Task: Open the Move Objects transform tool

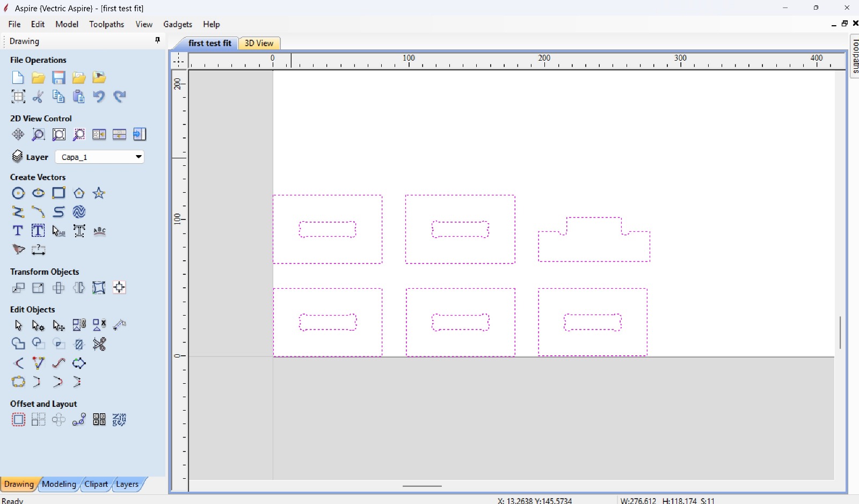Action: point(18,288)
